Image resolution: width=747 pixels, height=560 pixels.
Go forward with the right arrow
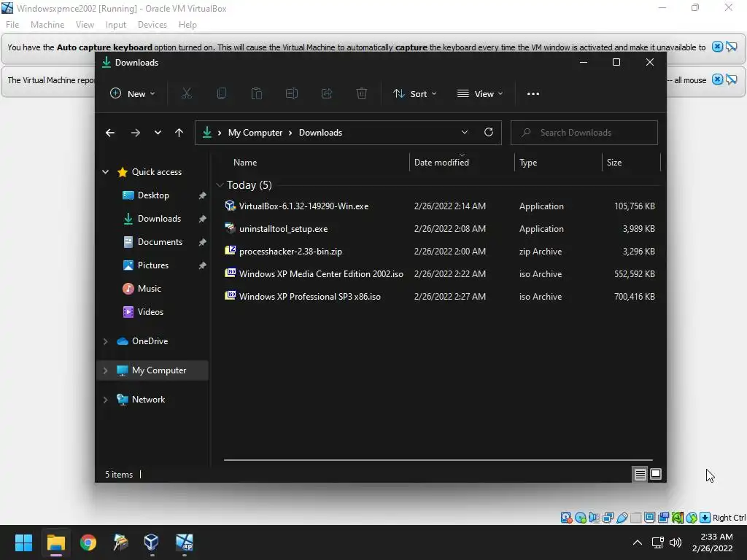[135, 133]
